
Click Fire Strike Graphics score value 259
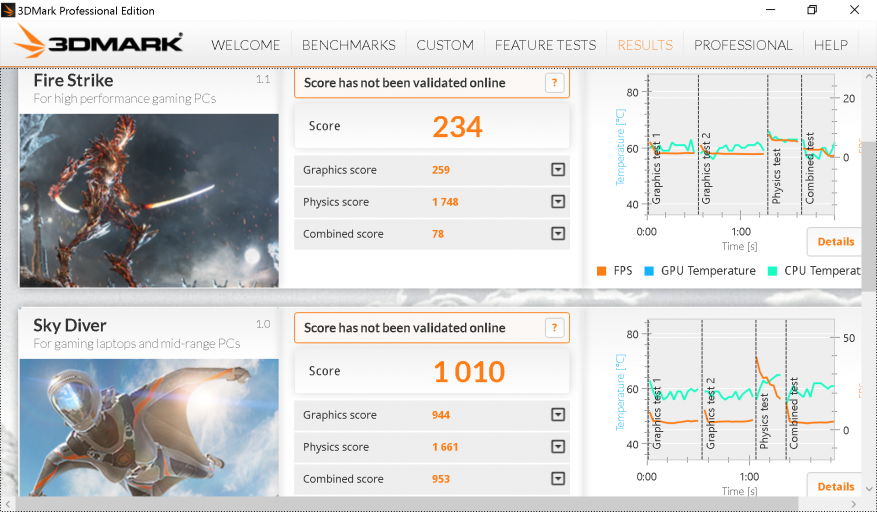(441, 170)
